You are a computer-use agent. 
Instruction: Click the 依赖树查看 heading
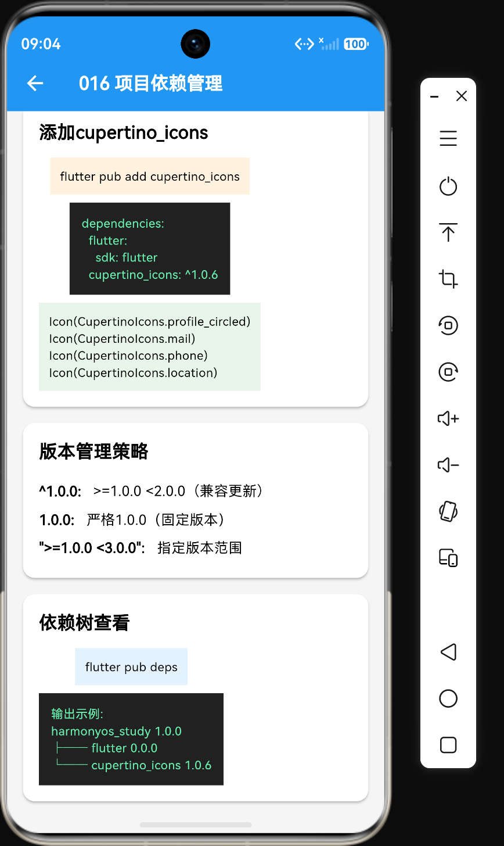click(x=84, y=623)
